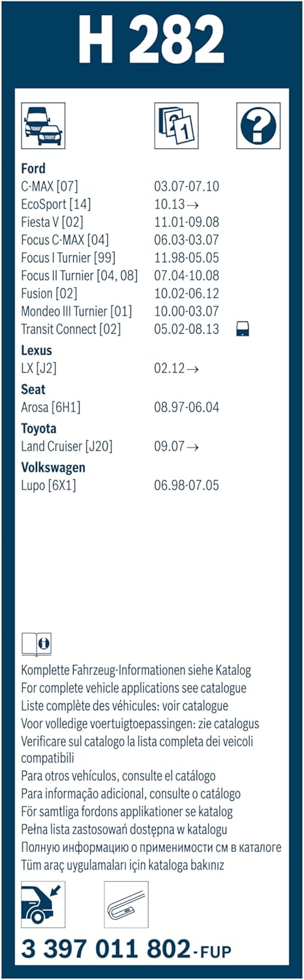Click the open book information icon
Image resolution: width=304 pixels, height=980 pixels.
tap(37, 644)
